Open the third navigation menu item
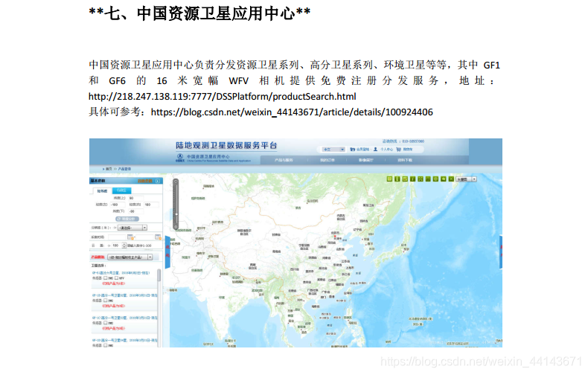 (366, 160)
